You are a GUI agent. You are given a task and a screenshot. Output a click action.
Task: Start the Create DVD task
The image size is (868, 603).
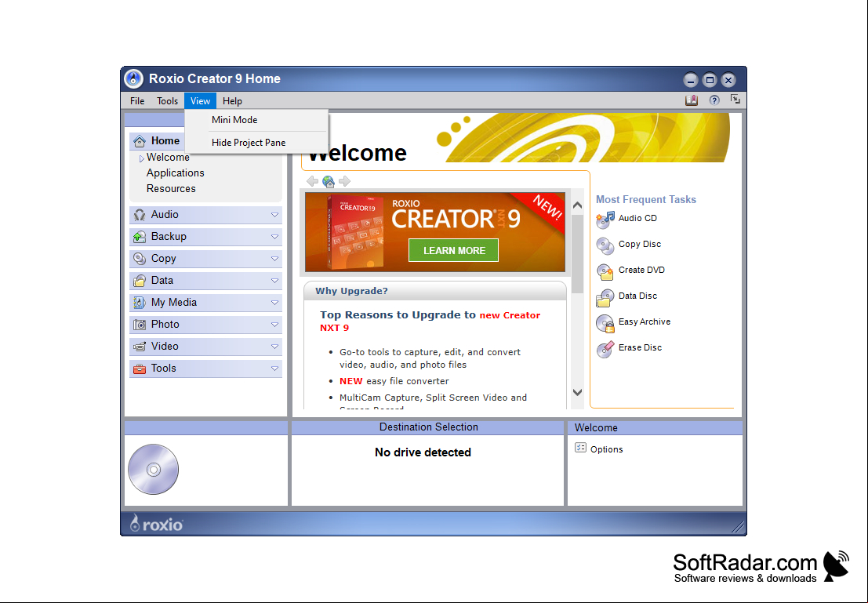[641, 270]
